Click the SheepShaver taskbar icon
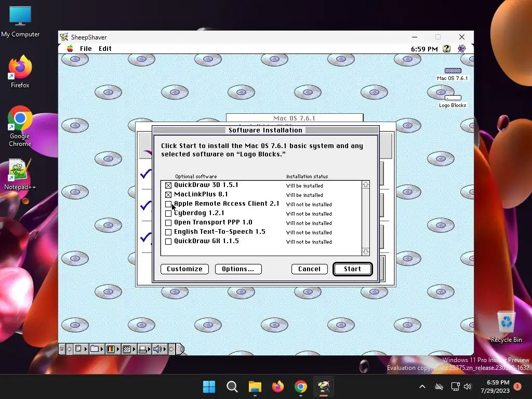The width and height of the screenshot is (532, 399). 324,387
